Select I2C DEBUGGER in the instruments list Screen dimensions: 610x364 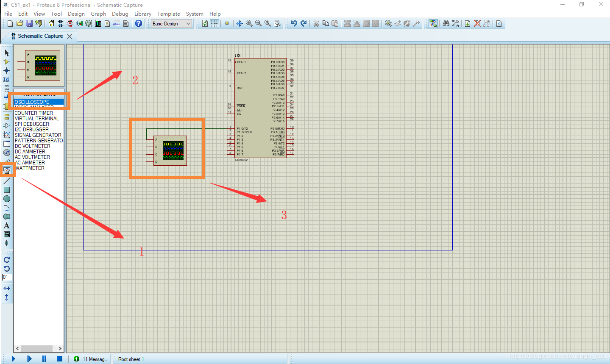coord(32,130)
